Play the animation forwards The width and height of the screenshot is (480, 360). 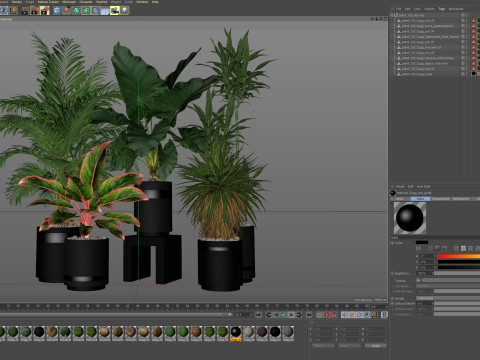click(x=291, y=315)
